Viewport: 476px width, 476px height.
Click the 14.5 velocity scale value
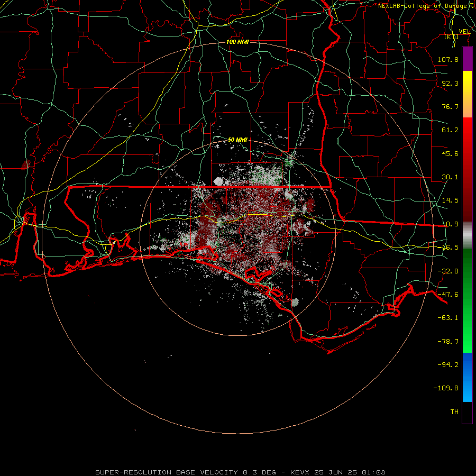point(450,200)
